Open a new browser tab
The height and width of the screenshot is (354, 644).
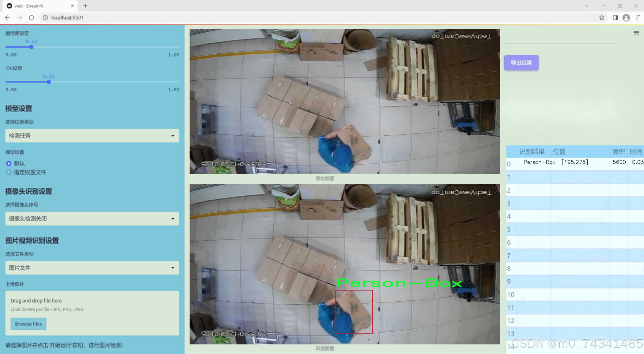(85, 6)
